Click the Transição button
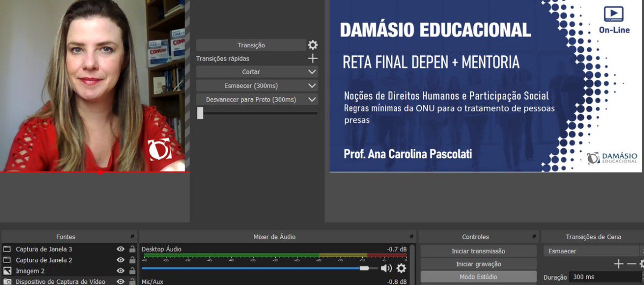The image size is (644, 285). [x=251, y=45]
